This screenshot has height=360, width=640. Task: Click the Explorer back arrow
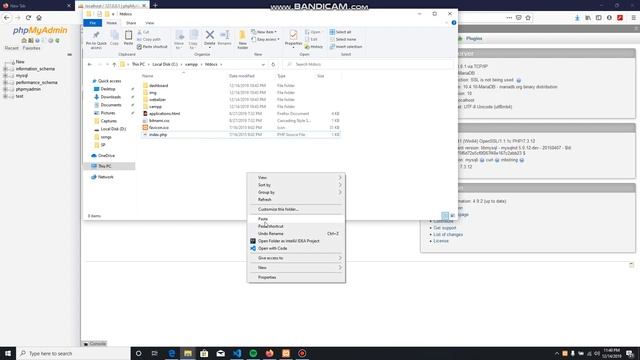90,64
